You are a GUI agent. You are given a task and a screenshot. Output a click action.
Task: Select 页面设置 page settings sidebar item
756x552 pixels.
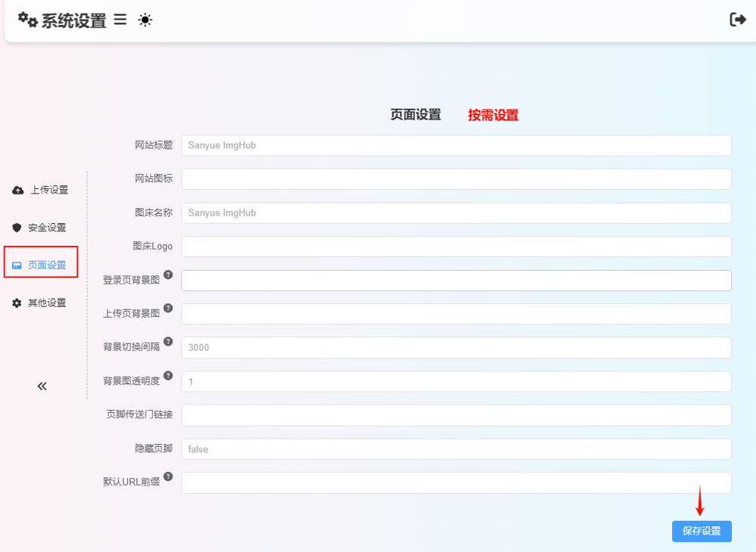coord(41,265)
